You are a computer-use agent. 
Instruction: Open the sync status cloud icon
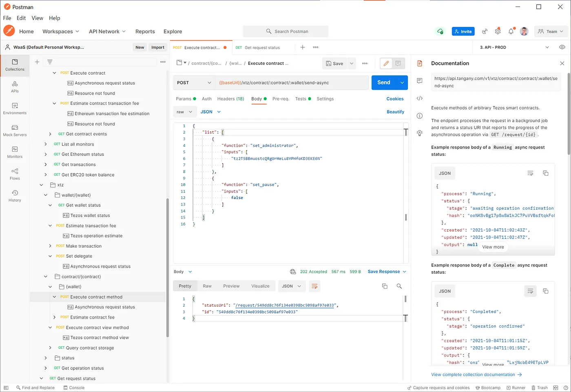tap(440, 31)
